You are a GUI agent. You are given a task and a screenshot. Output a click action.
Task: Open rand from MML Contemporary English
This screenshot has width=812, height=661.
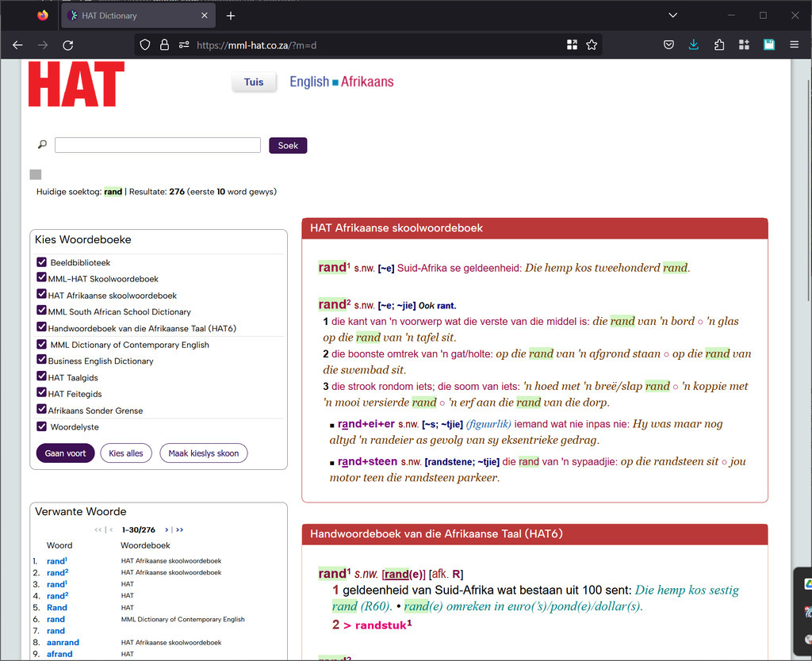pos(56,619)
